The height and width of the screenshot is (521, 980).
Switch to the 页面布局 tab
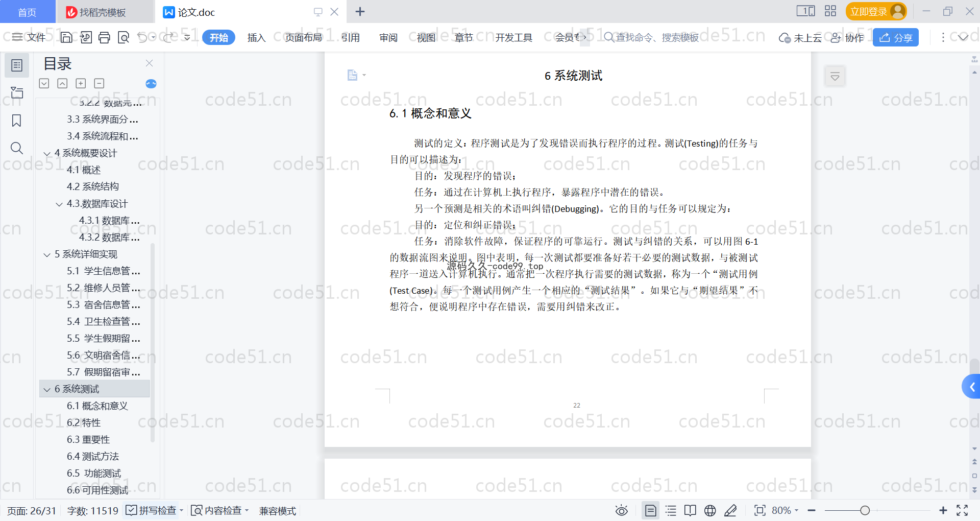coord(303,37)
